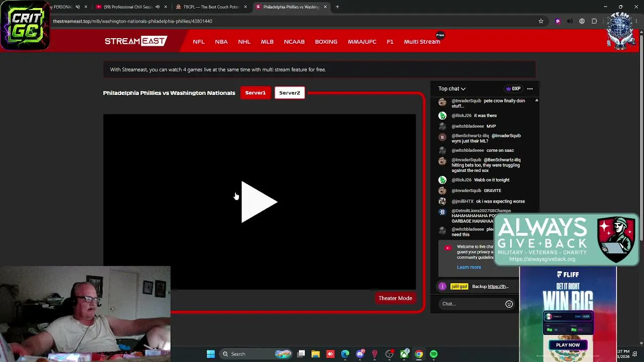The width and height of the screenshot is (644, 362).
Task: Open the MMA/UFC section
Action: [x=362, y=42]
